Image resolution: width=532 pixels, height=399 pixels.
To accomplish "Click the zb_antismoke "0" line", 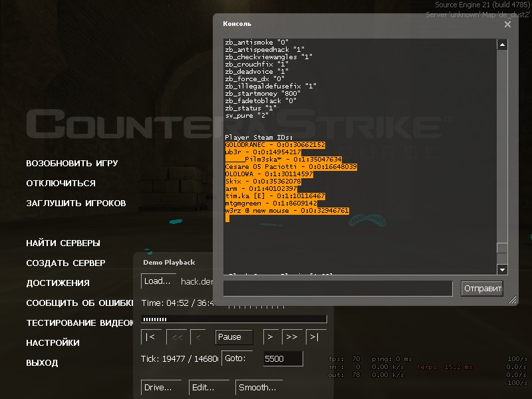I will [x=257, y=43].
